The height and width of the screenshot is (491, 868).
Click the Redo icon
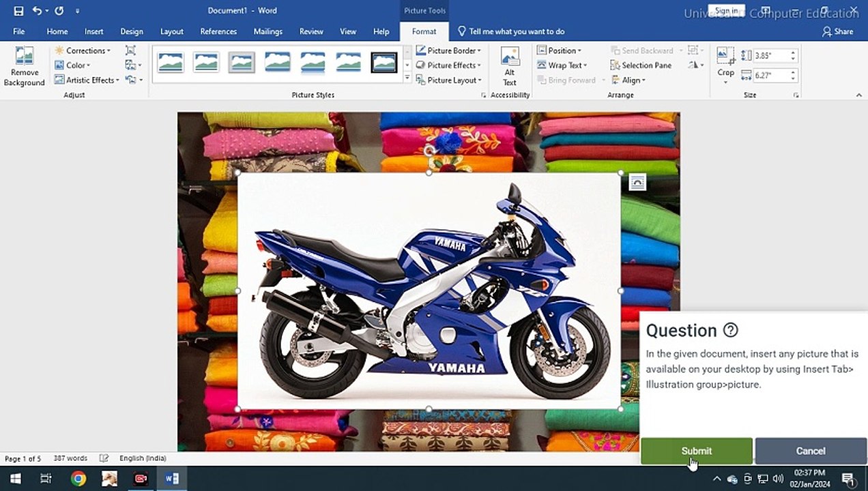(59, 11)
